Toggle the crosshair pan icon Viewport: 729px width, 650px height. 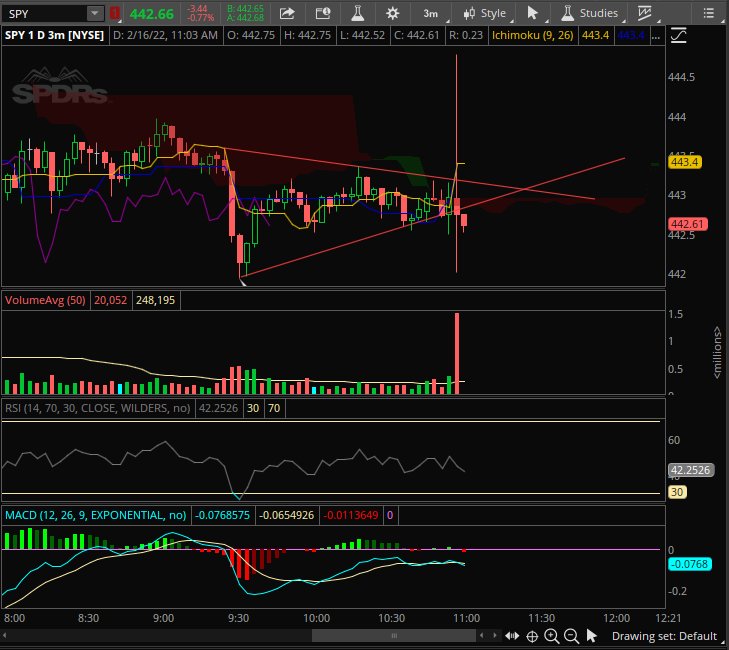532,636
